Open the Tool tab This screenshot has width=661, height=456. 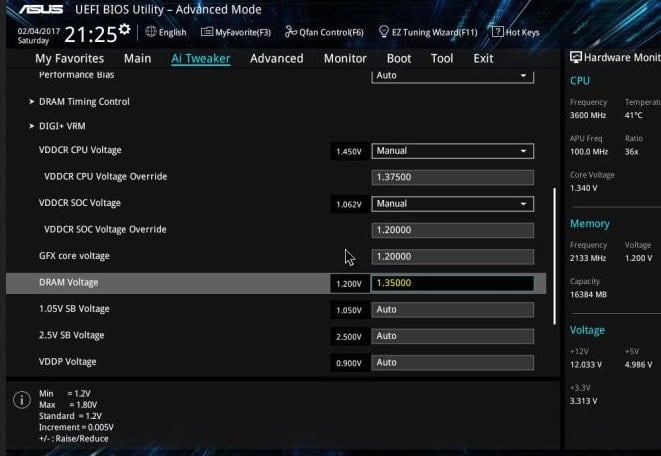point(442,59)
